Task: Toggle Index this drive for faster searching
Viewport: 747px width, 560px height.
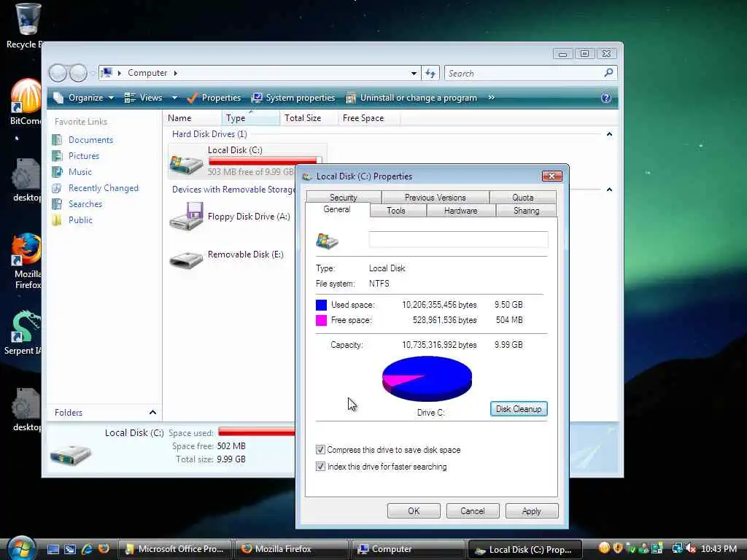Action: point(320,467)
